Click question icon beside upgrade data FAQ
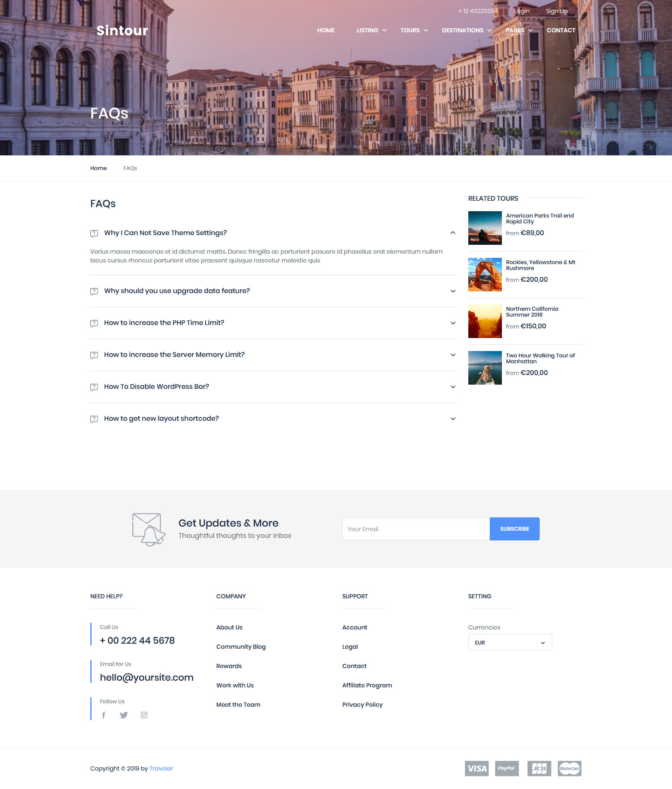The width and height of the screenshot is (672, 789). click(94, 291)
